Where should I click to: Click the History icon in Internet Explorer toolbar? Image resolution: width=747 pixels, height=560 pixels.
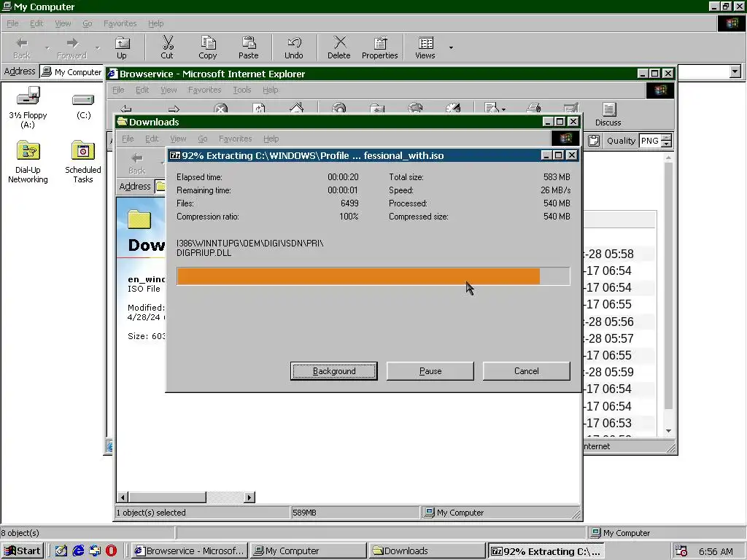452,109
